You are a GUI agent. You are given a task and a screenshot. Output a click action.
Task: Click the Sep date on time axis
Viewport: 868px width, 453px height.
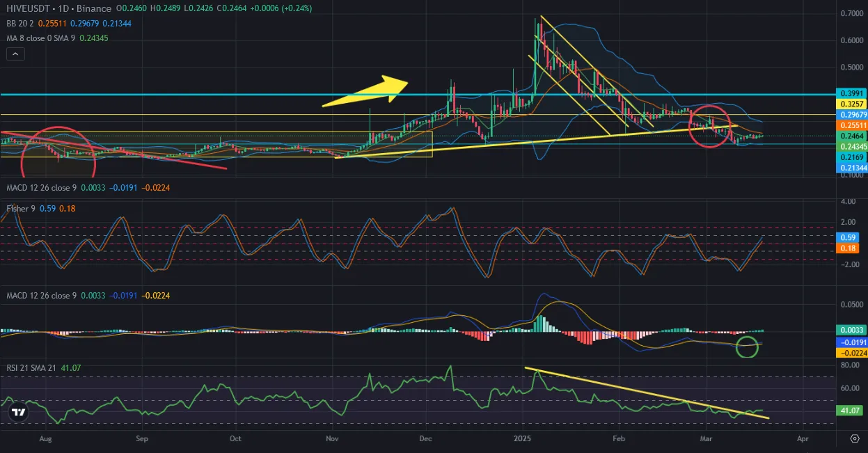(142, 439)
